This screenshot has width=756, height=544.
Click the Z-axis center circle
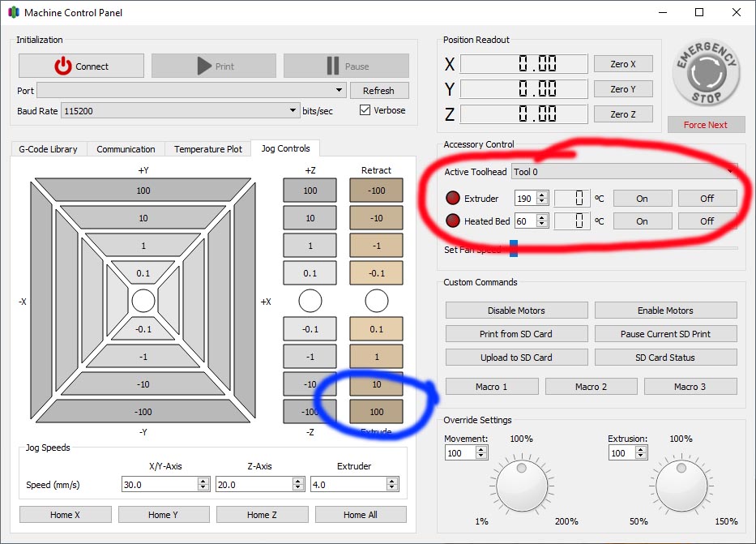click(310, 301)
